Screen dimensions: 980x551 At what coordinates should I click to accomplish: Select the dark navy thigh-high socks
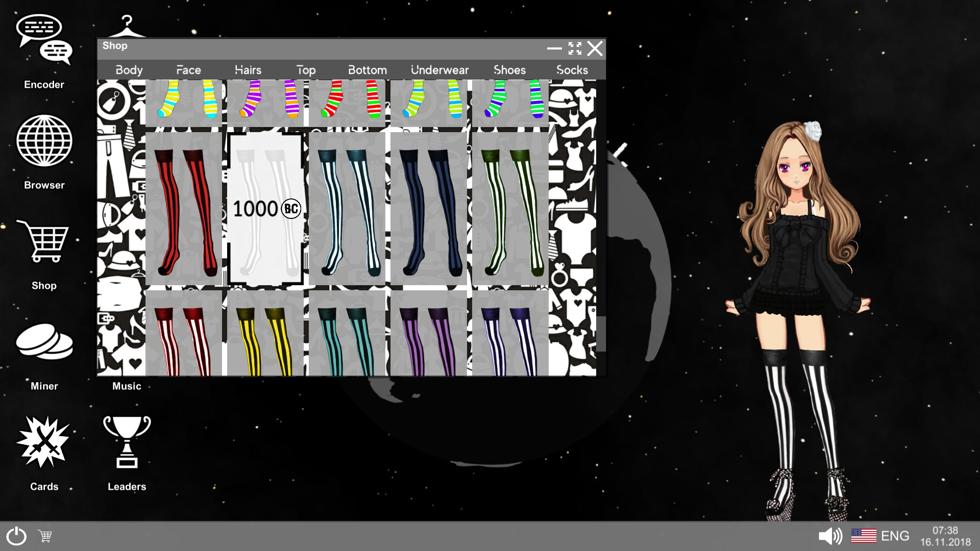[x=427, y=209]
